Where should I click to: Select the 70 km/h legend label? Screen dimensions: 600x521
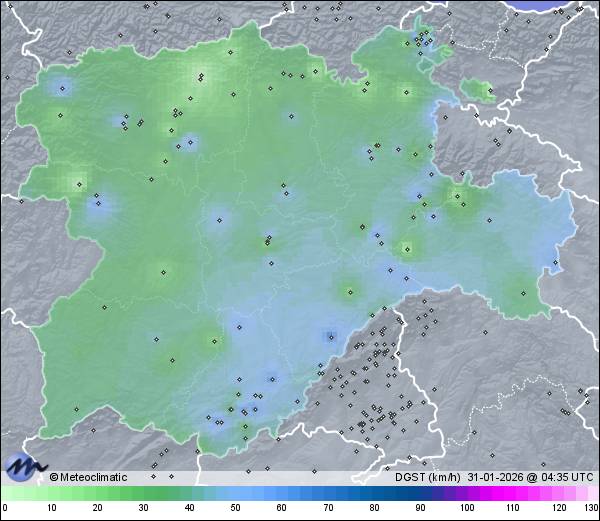(327, 509)
